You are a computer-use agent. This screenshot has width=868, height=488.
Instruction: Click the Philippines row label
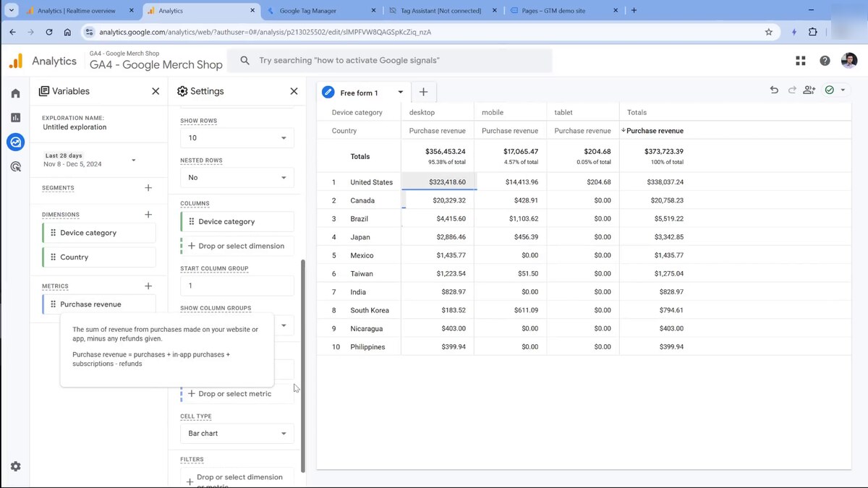click(x=367, y=347)
